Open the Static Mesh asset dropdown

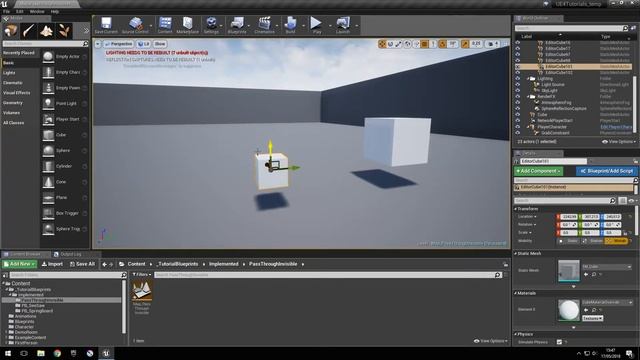tap(607, 267)
